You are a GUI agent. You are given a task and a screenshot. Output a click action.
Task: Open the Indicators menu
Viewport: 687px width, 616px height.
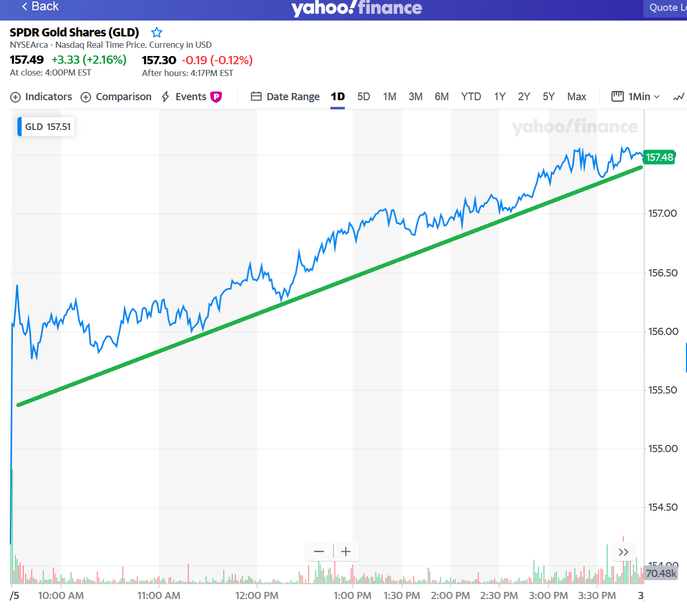tap(41, 97)
